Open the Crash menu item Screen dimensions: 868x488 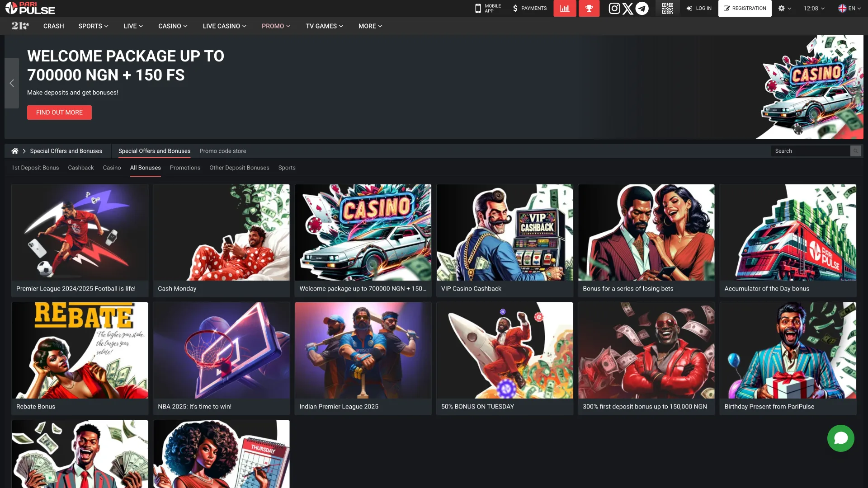53,26
